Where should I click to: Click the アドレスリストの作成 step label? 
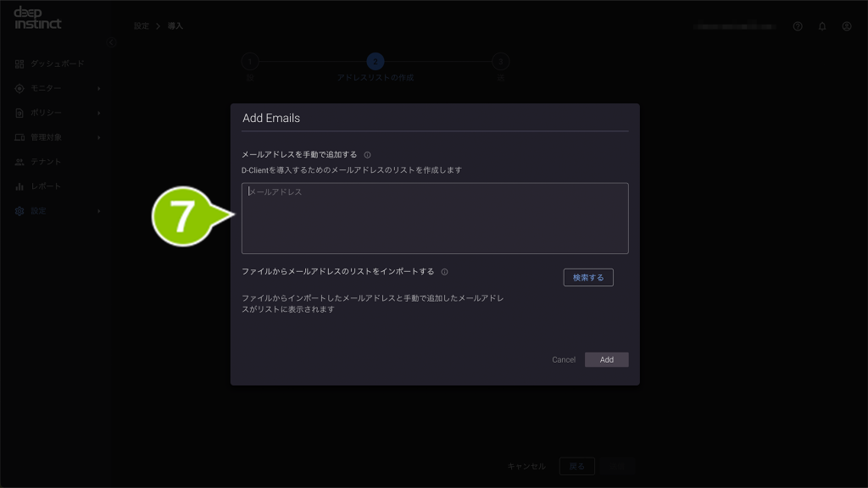click(x=376, y=77)
